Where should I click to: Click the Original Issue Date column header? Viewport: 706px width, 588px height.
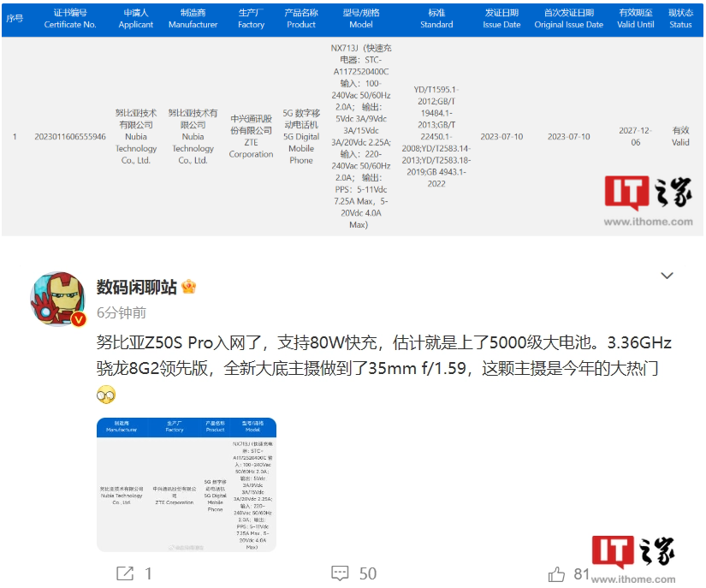(569, 19)
